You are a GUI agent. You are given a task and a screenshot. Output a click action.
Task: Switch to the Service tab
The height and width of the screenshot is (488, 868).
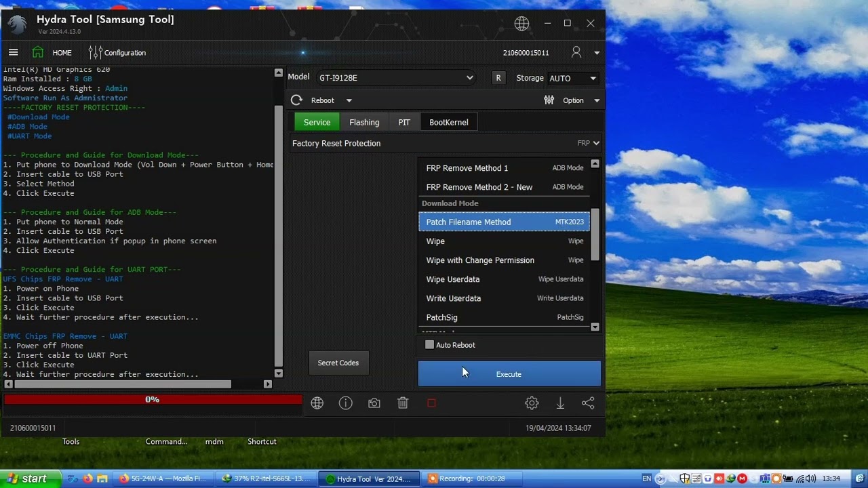tap(317, 122)
